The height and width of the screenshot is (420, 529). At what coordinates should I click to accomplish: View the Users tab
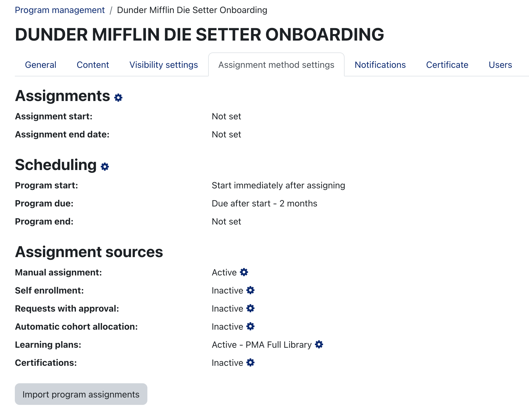(x=500, y=65)
